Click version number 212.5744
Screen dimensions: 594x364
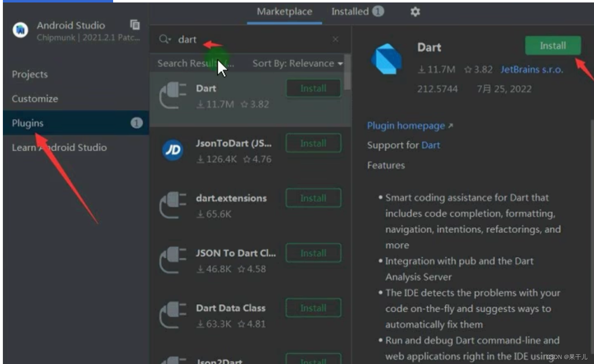point(437,89)
